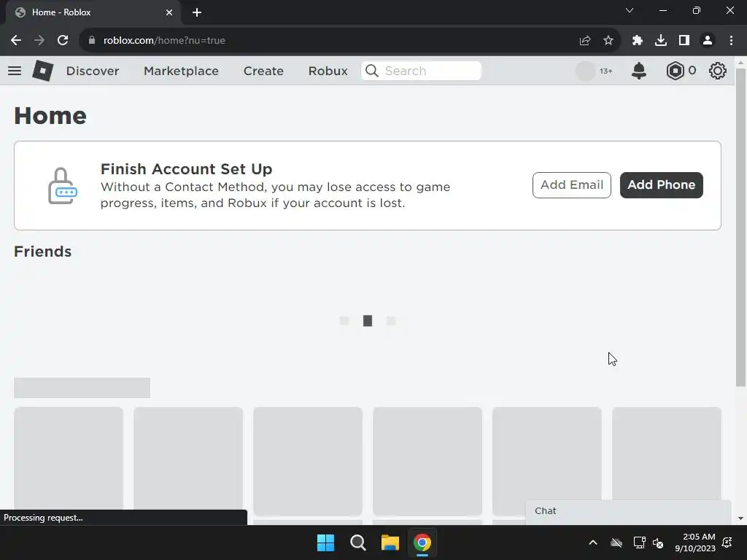747x560 pixels.
Task: Click the OneDrive cloud tray icon
Action: point(616,542)
